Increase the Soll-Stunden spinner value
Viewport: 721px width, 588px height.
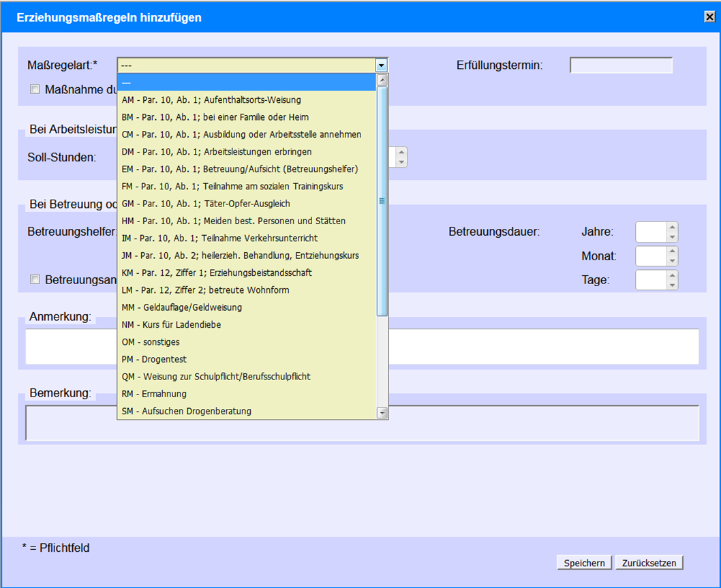pos(401,153)
